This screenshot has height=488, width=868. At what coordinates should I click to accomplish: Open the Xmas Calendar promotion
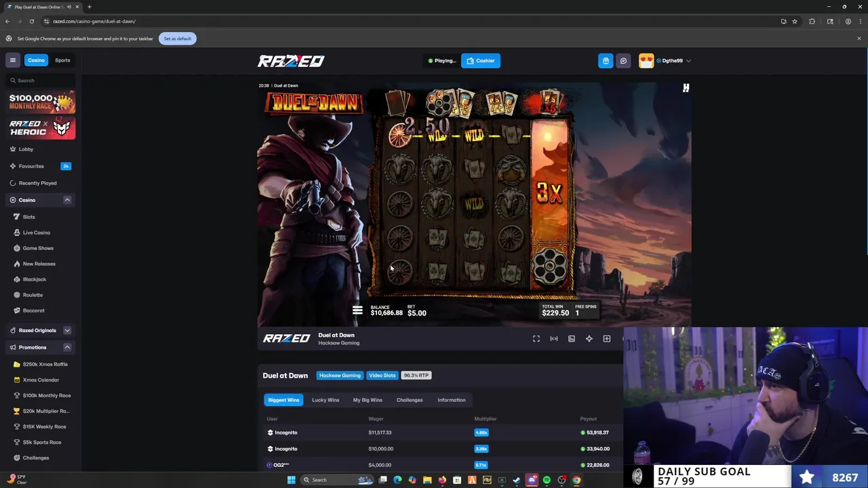[x=41, y=380]
